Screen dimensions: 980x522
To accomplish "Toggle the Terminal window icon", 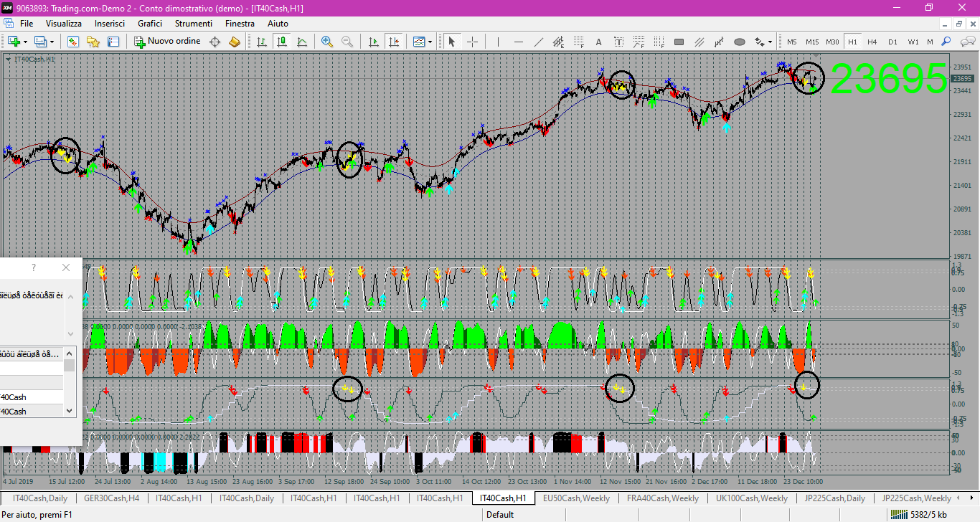I will pos(113,42).
